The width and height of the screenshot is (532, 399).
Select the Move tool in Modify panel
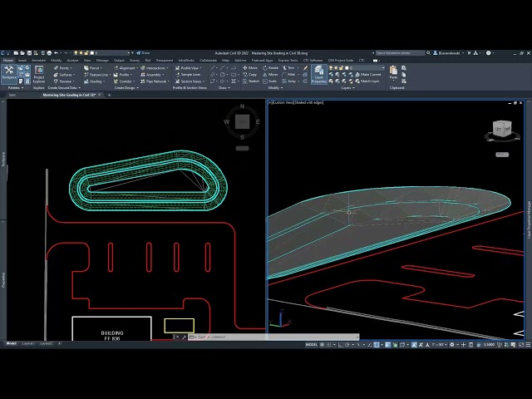point(250,68)
